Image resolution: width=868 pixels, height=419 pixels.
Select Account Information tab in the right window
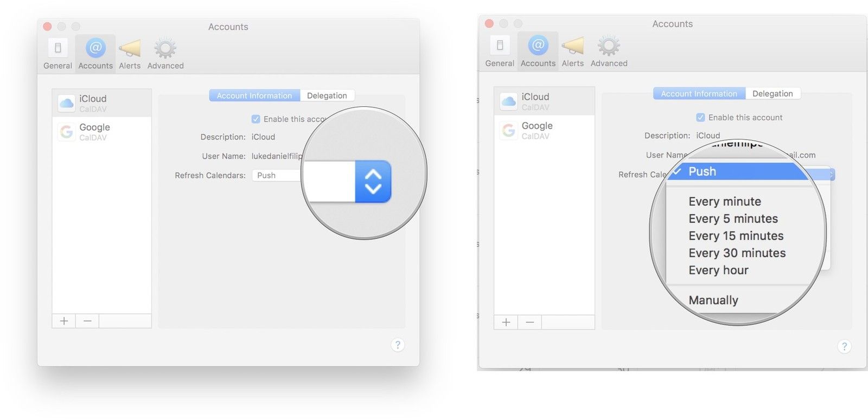(699, 94)
